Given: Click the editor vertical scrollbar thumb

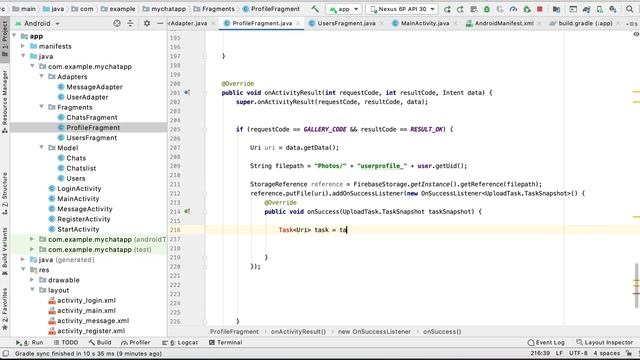Looking at the screenshot, I should tap(636, 286).
